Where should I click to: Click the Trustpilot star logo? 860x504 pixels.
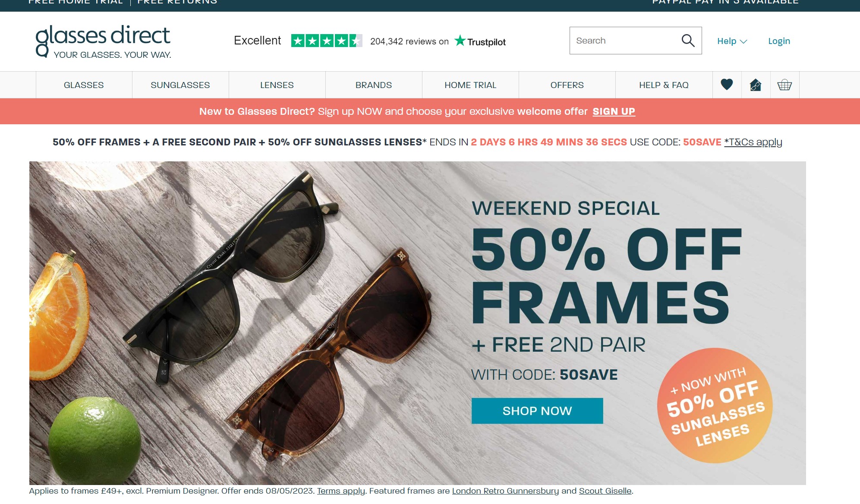pyautogui.click(x=480, y=41)
